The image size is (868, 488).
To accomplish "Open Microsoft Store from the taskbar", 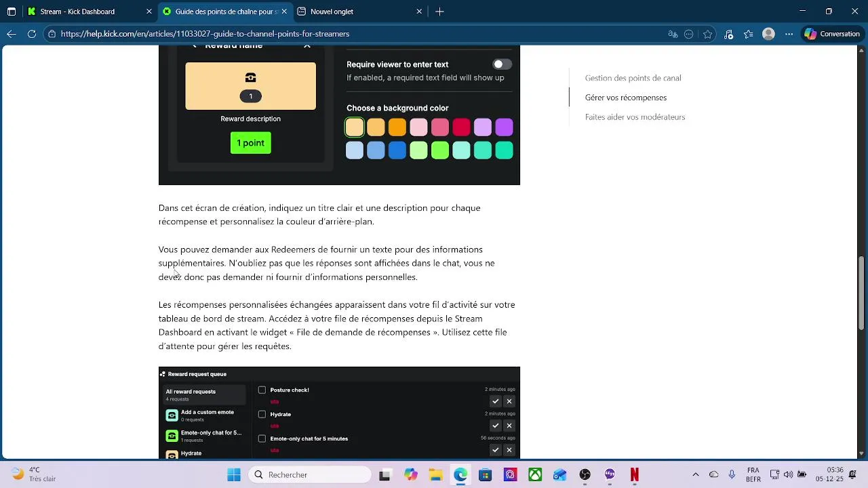I will click(486, 475).
